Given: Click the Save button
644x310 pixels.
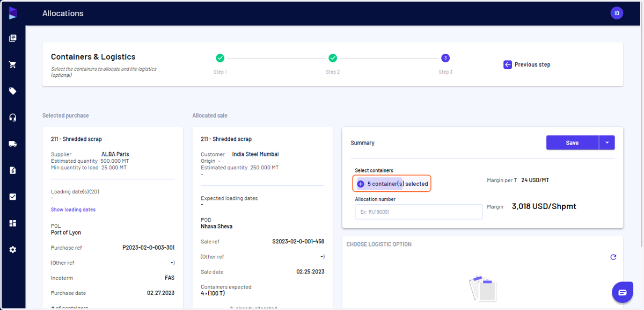Looking at the screenshot, I should click(573, 142).
